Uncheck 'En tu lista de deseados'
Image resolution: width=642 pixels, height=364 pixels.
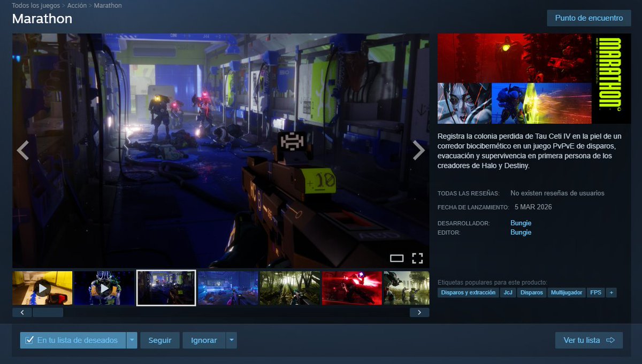click(x=28, y=339)
